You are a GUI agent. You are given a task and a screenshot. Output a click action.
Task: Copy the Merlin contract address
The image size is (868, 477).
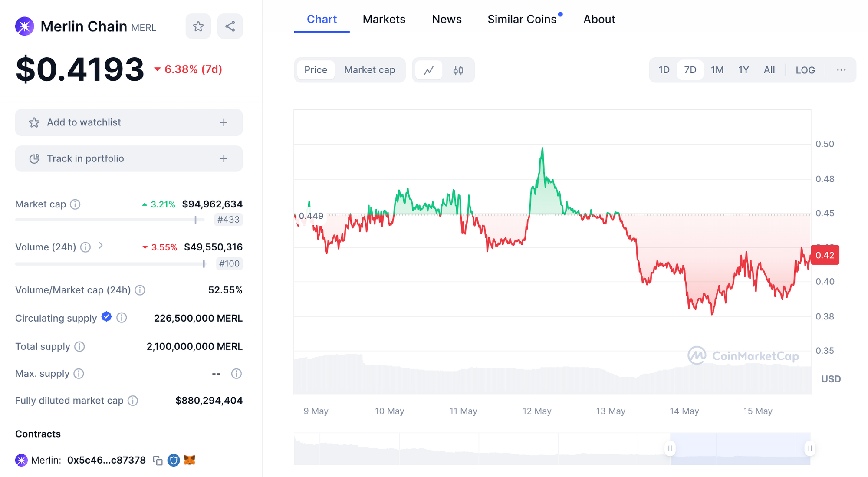[x=158, y=461]
